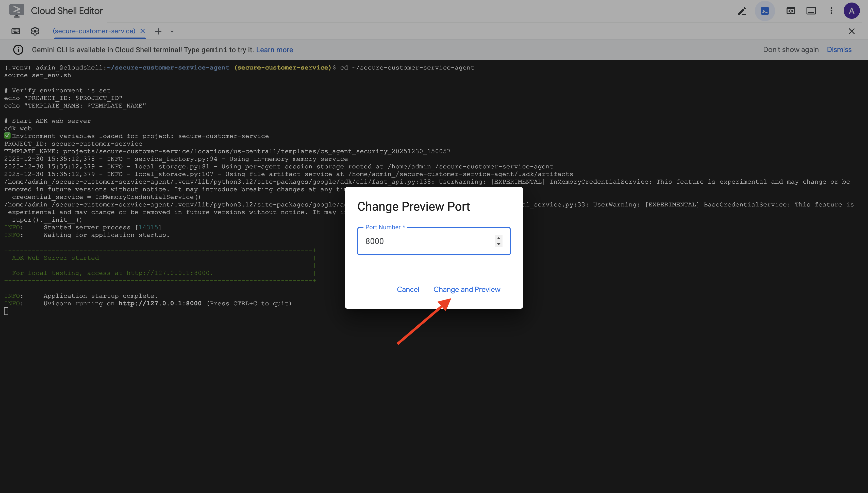Click Change and Preview button
Screen dimensions: 868x493
click(466, 290)
